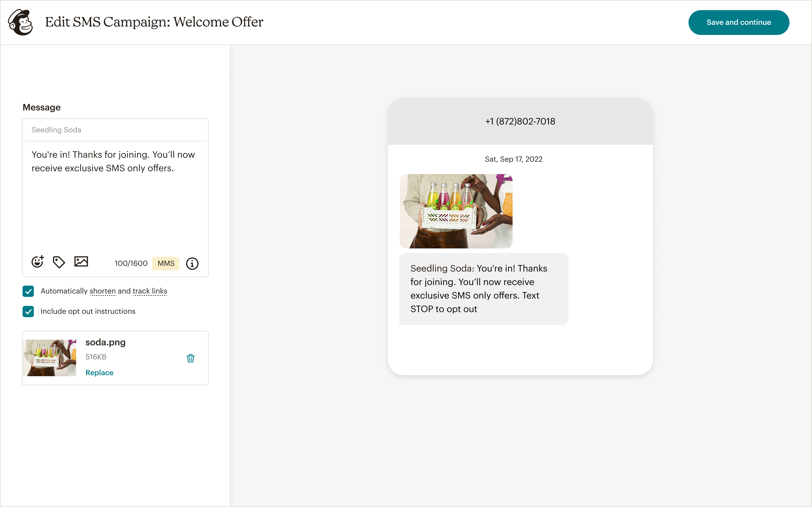Click the MMS badge label
This screenshot has height=507, width=812.
[x=166, y=264]
